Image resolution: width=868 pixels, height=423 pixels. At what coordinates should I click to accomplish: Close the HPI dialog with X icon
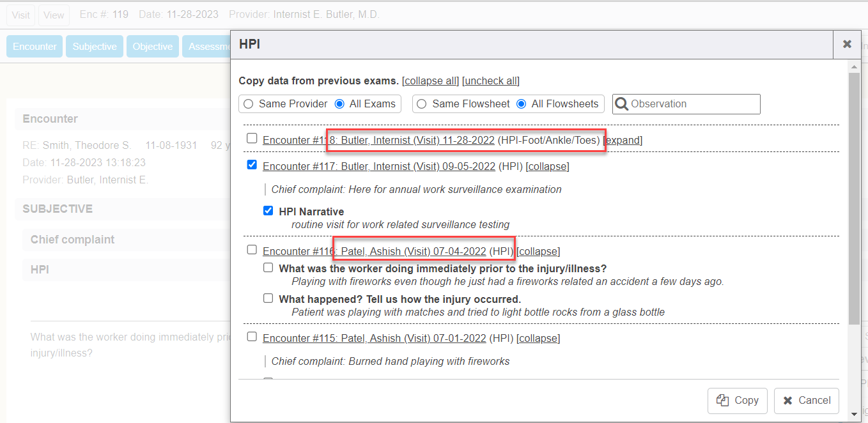(x=847, y=44)
